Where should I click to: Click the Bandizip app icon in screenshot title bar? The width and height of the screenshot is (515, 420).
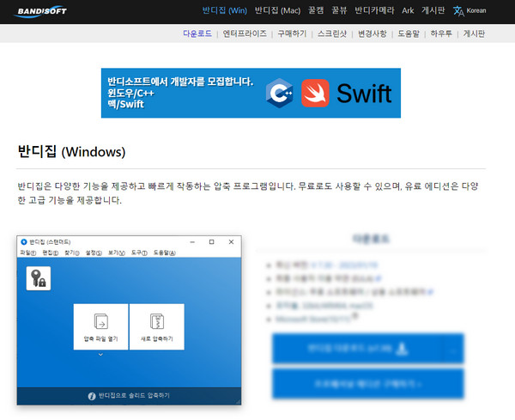24,242
